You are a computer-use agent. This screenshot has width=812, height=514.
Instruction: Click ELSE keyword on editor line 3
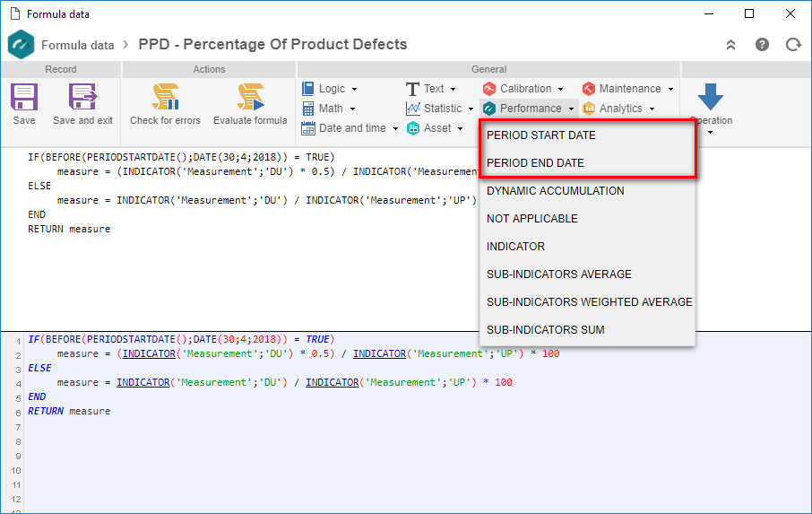point(39,368)
